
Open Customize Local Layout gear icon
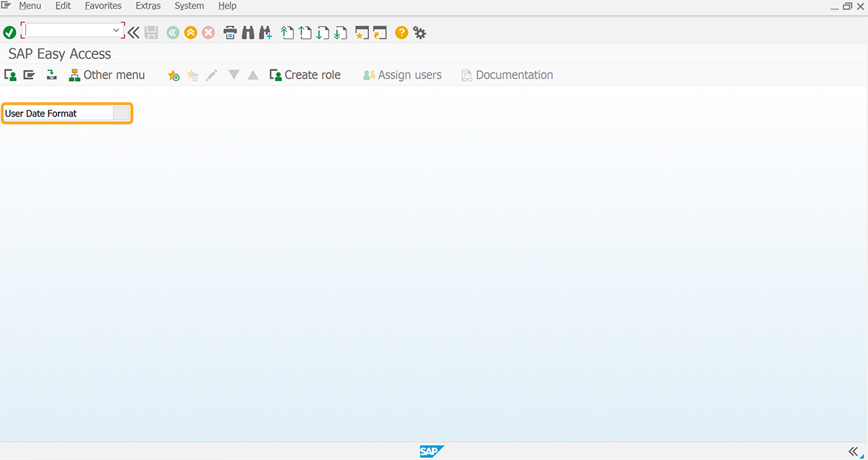point(420,33)
